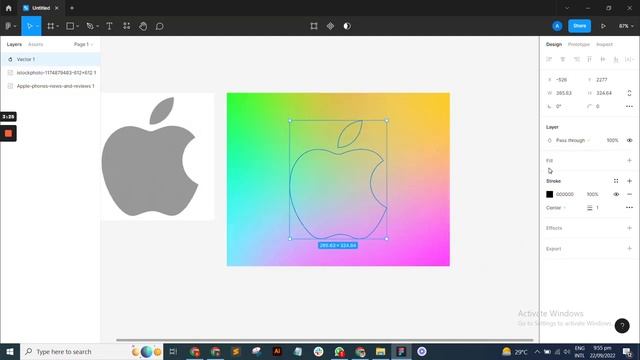Select the Apple-phones-news-and-reviews 1 layer

pyautogui.click(x=50, y=86)
